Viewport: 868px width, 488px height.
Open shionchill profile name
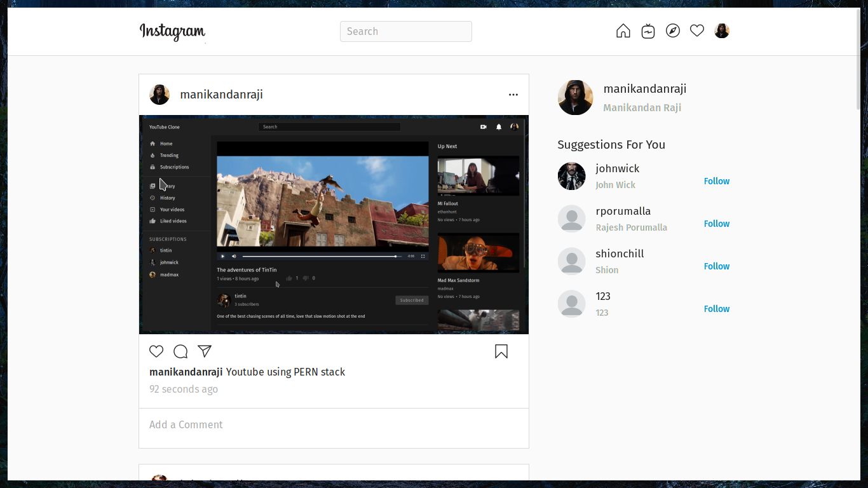pos(620,254)
